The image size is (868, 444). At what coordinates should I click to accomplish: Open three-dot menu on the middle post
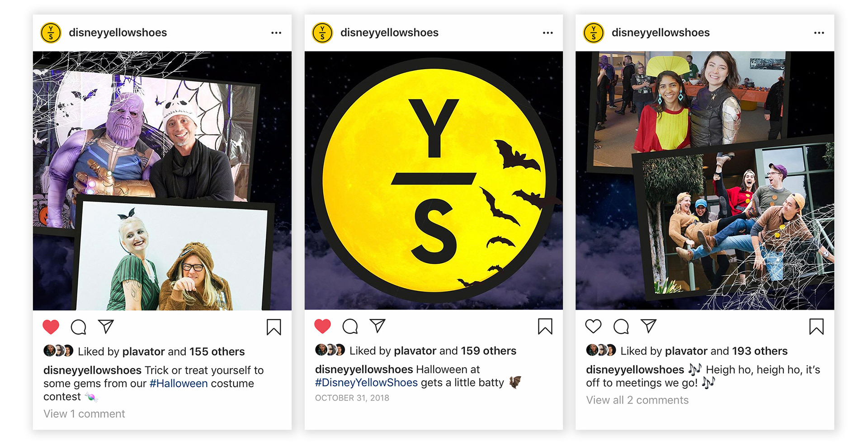pyautogui.click(x=548, y=33)
